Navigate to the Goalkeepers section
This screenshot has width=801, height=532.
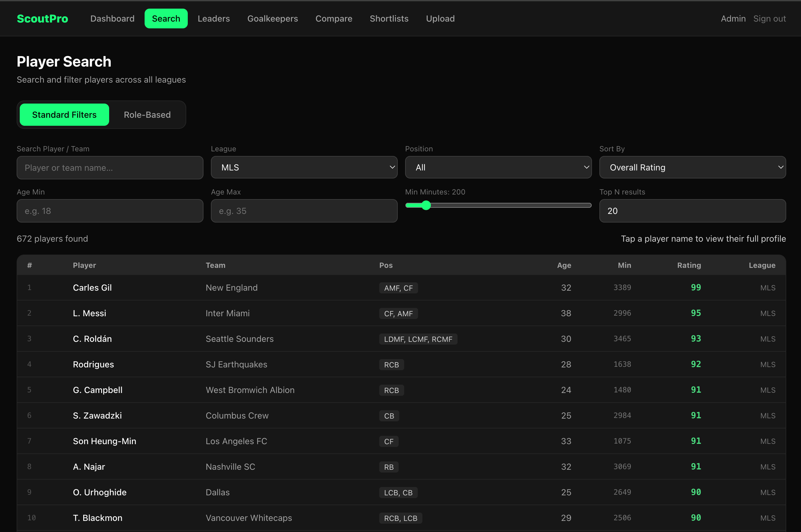(273, 18)
